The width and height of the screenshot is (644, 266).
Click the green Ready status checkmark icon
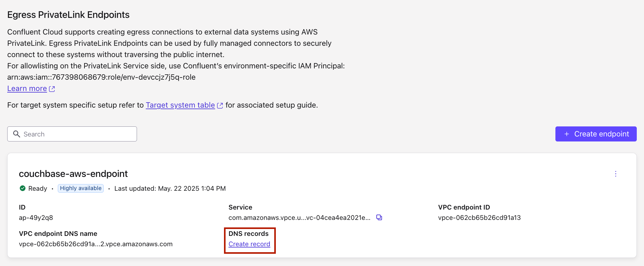tap(23, 188)
